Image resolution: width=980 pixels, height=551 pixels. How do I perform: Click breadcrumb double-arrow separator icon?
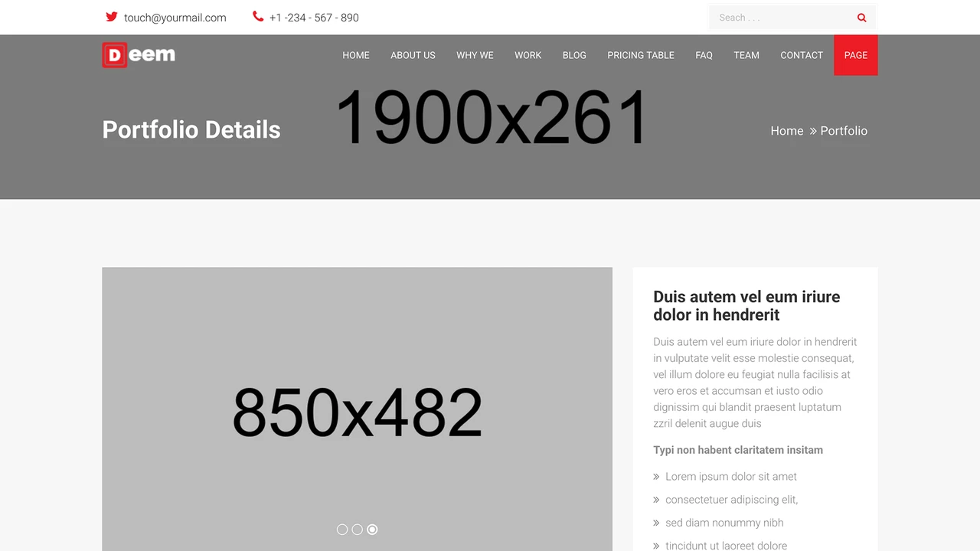coord(813,131)
